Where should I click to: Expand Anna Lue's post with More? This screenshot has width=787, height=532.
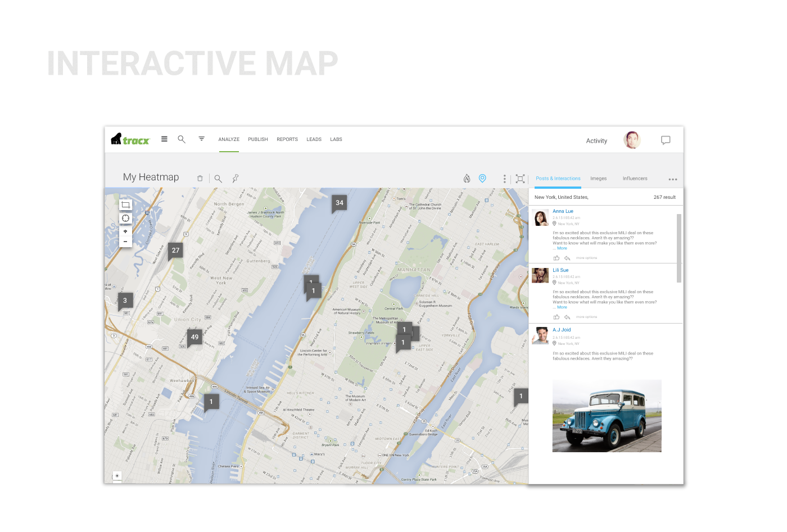point(562,248)
